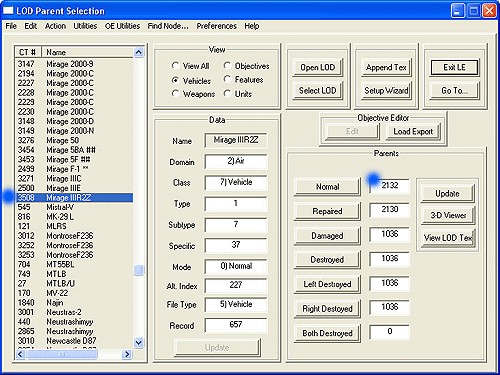Select list row 3276 Mirage 50
This screenshot has width=500, height=375.
click(x=74, y=140)
